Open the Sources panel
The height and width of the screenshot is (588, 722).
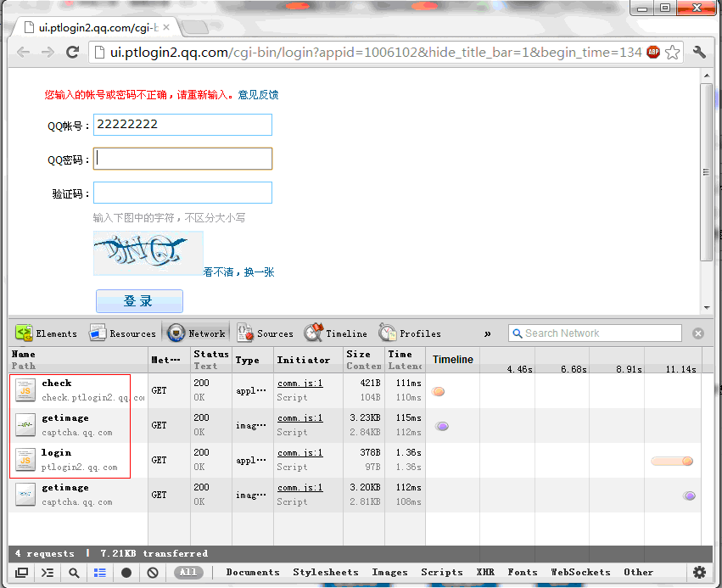pos(265,333)
